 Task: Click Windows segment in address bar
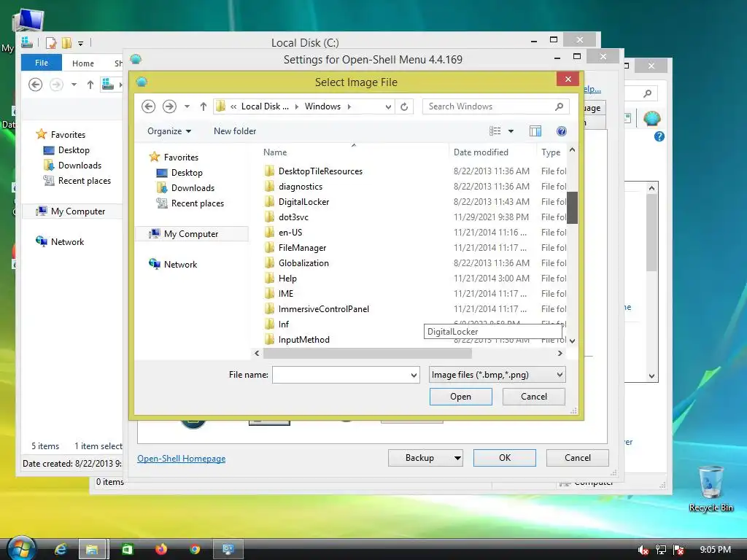pos(322,106)
